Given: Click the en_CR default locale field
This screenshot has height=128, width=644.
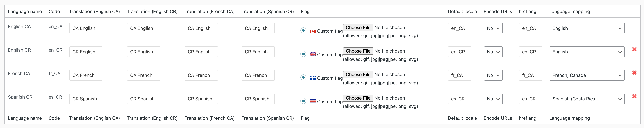Looking at the screenshot, I should [459, 52].
